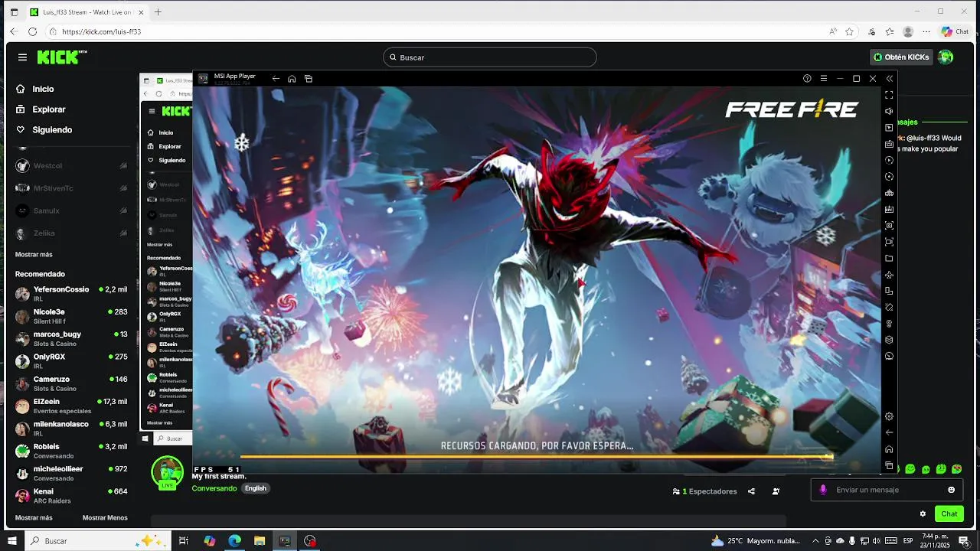The width and height of the screenshot is (980, 551).
Task: Click the stacked layers icon in MSI sidebar
Action: point(889,340)
